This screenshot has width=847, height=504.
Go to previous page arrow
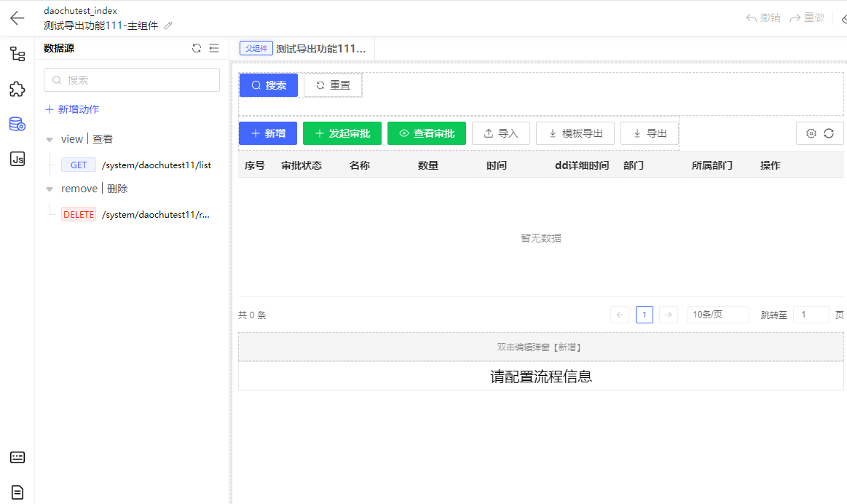[x=620, y=315]
